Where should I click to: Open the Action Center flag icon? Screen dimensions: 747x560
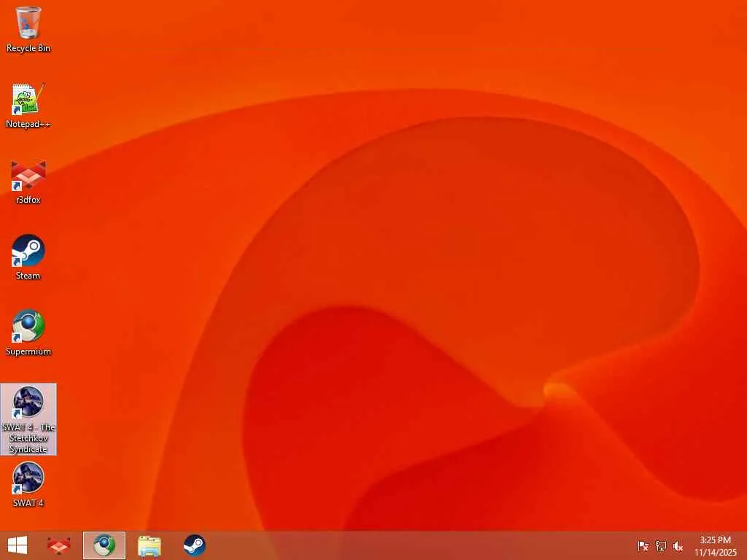click(643, 546)
